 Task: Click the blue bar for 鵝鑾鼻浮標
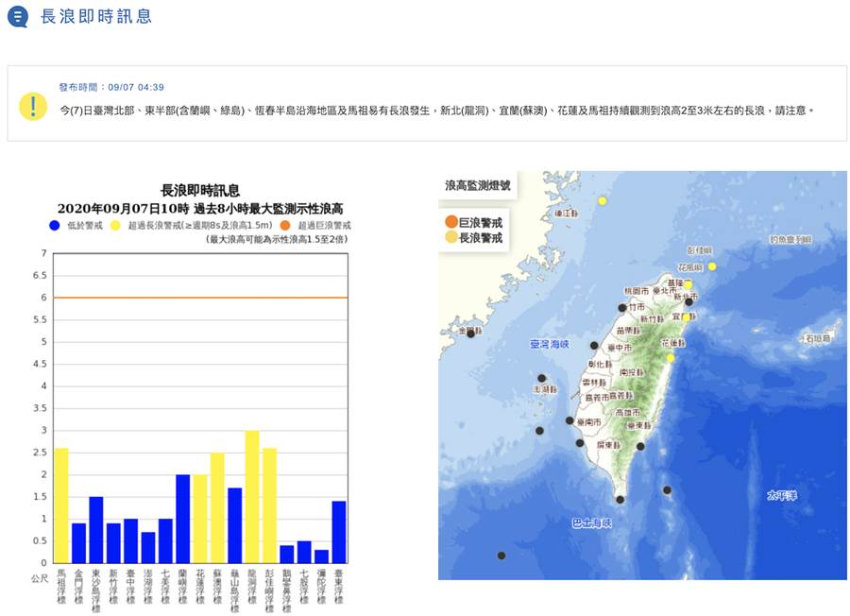[x=287, y=555]
